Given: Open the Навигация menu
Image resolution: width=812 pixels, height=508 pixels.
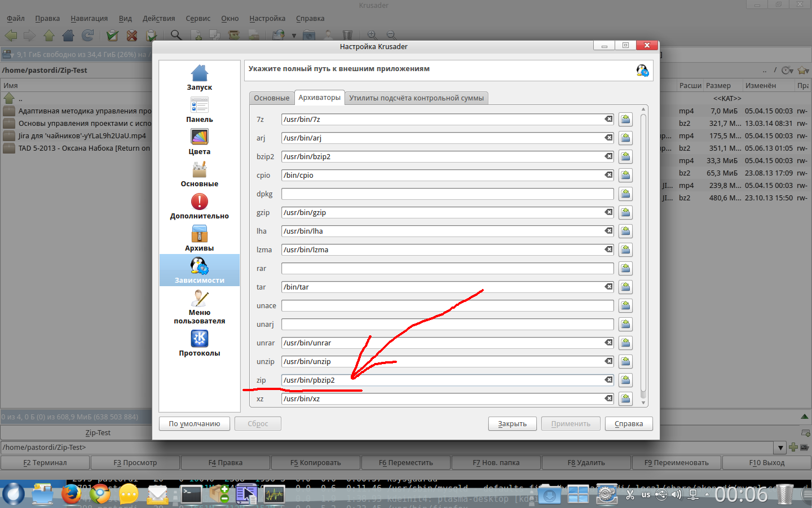Looking at the screenshot, I should (x=89, y=19).
